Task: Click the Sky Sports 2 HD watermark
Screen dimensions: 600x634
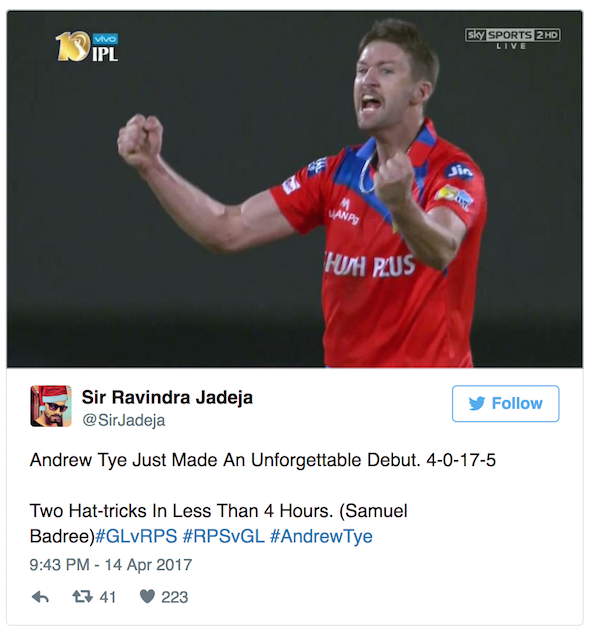Action: [x=512, y=35]
